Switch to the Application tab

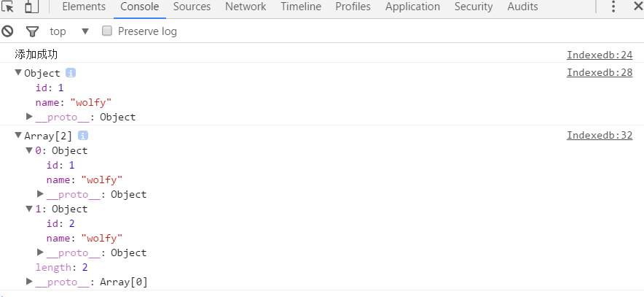tap(412, 7)
